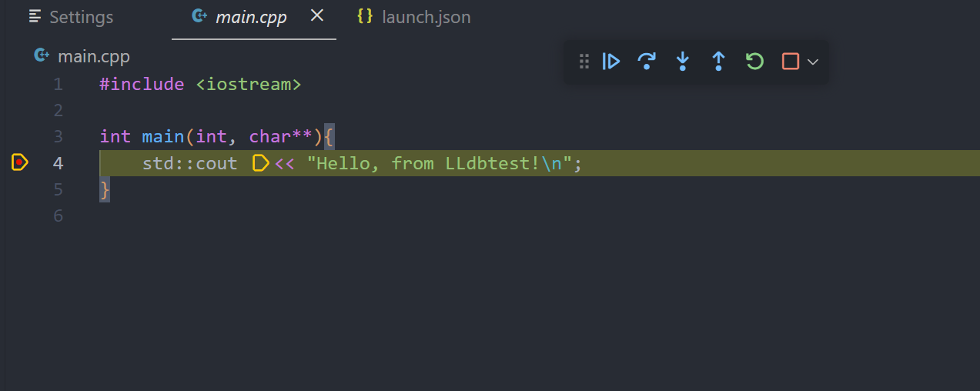This screenshot has height=391, width=980.
Task: Click the Continue debug button
Action: 611,62
